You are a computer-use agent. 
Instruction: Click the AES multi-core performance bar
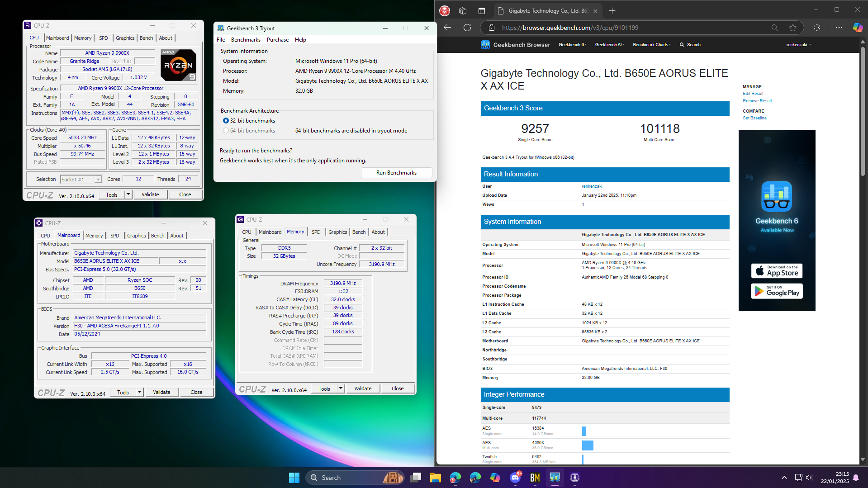click(x=588, y=445)
